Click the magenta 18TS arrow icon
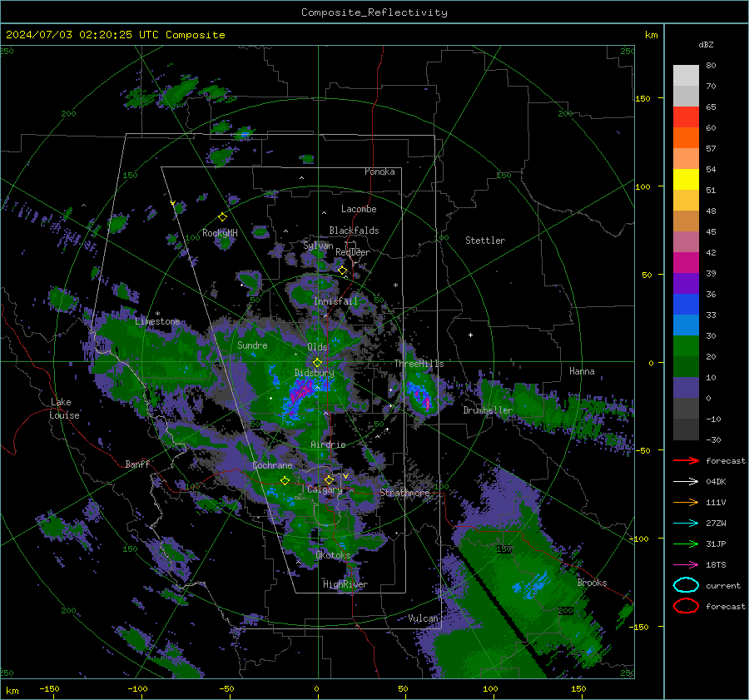 (686, 564)
